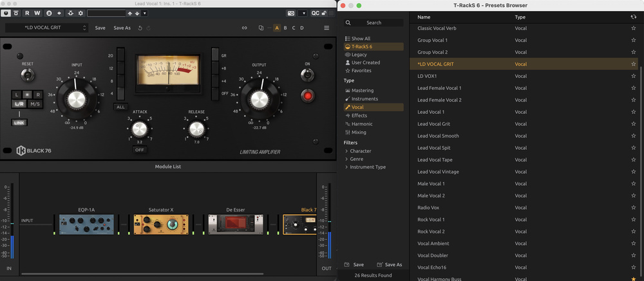Viewport: 644px width, 281px height.
Task: Flip the RESET toggle switch
Action: click(x=28, y=75)
